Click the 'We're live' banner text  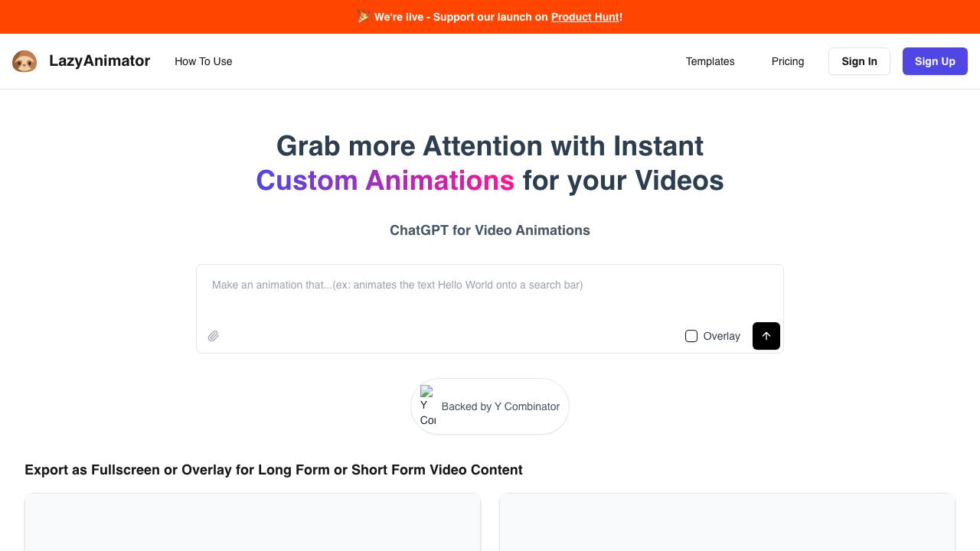(489, 17)
